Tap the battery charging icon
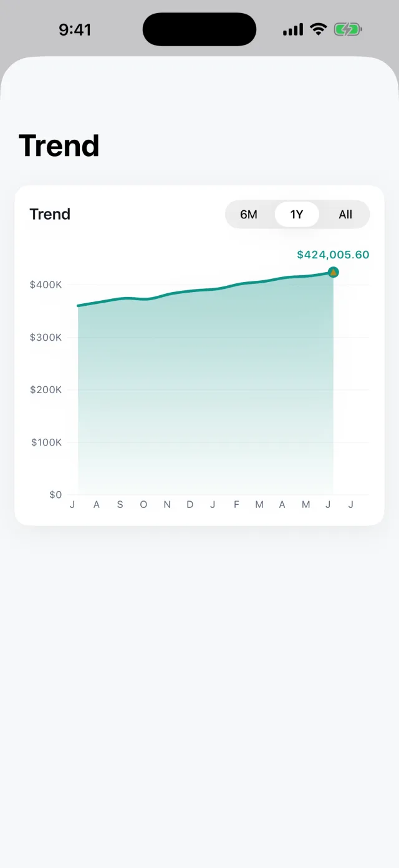 tap(348, 29)
